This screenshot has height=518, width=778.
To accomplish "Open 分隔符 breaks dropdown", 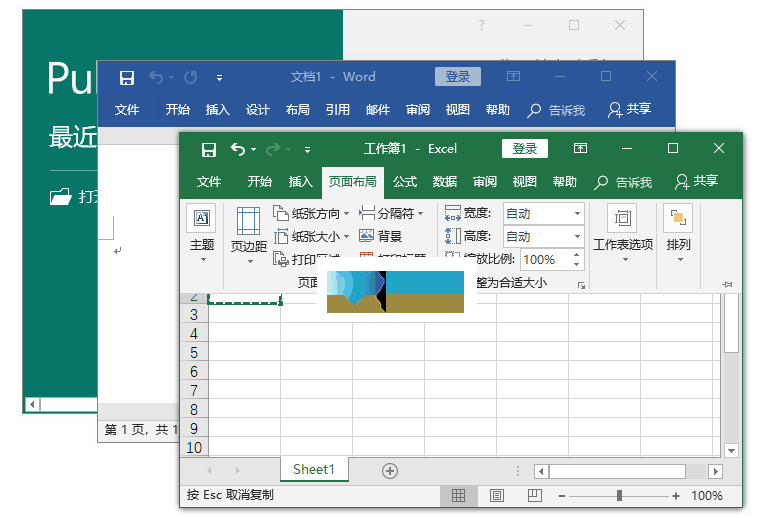I will 391,213.
